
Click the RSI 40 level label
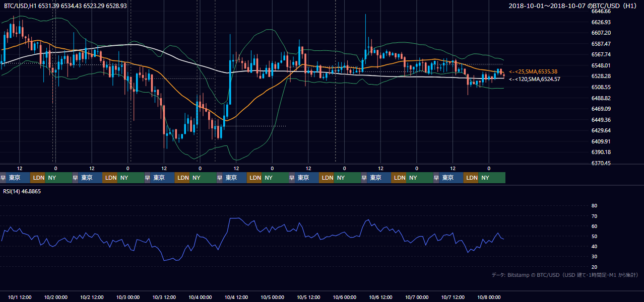tap(594, 246)
